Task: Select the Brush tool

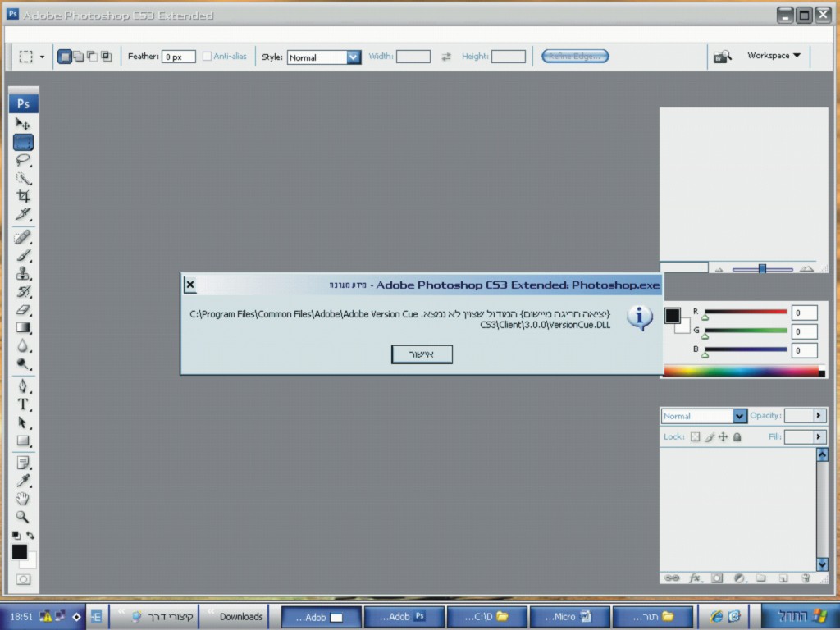Action: pos(22,256)
